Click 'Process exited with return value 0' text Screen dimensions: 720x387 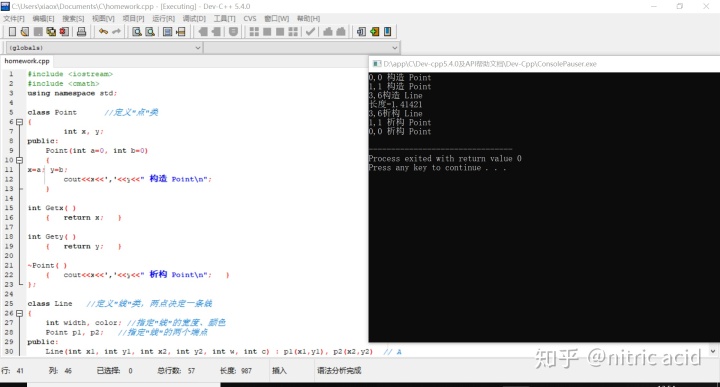pyautogui.click(x=445, y=158)
